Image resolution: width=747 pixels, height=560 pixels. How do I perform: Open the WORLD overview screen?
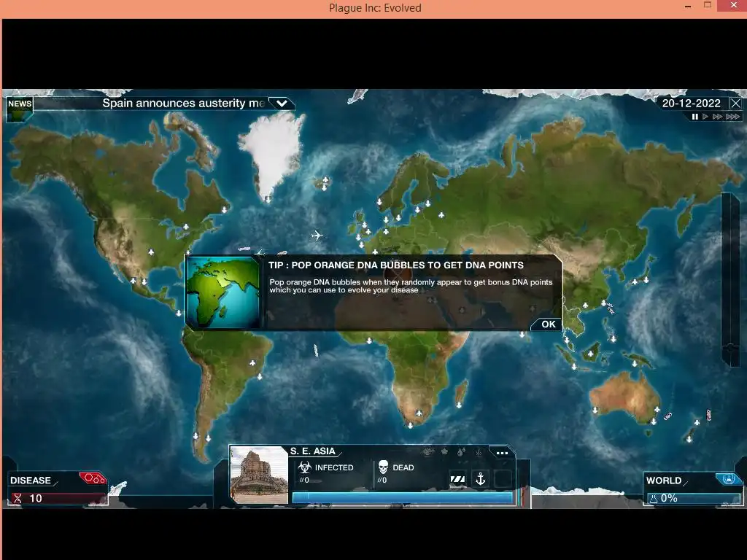[664, 481]
